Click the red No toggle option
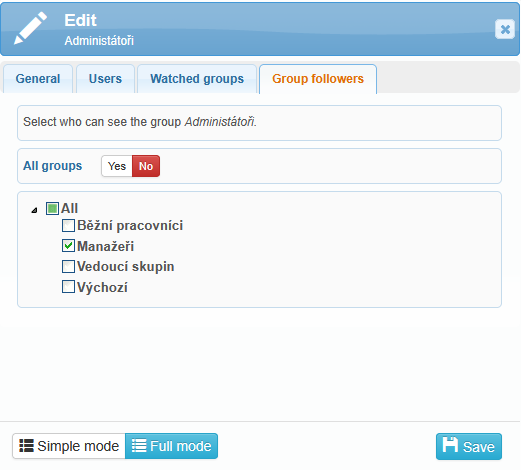521x470 pixels. 146,166
